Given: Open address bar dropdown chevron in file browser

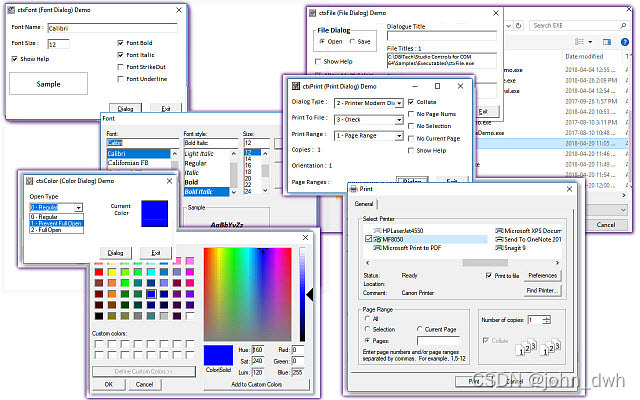Looking at the screenshot, I should (x=508, y=25).
